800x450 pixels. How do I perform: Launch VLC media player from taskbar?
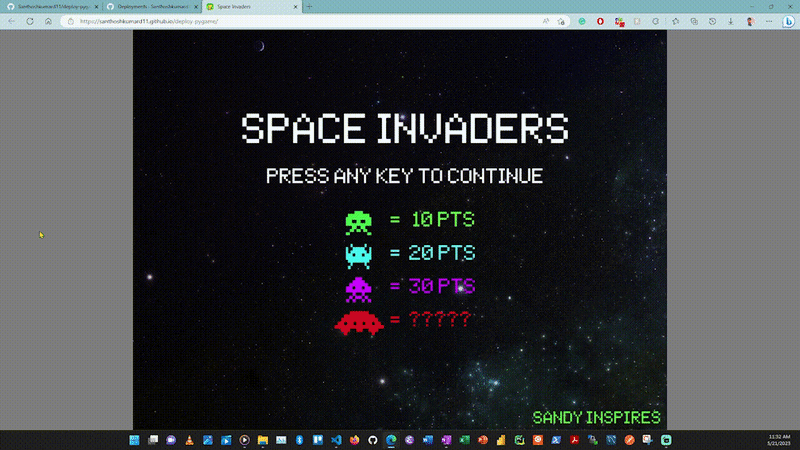pyautogui.click(x=189, y=440)
